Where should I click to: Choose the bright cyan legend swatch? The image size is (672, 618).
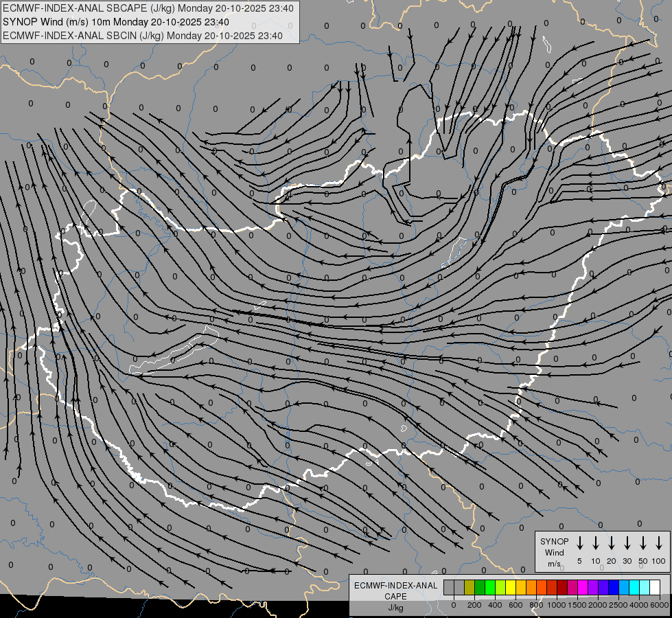634,587
